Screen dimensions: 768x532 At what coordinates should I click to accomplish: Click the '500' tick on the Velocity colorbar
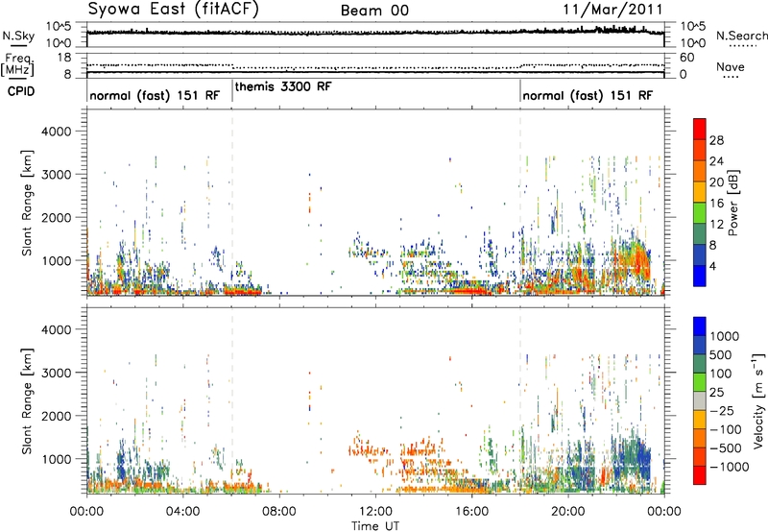point(721,355)
